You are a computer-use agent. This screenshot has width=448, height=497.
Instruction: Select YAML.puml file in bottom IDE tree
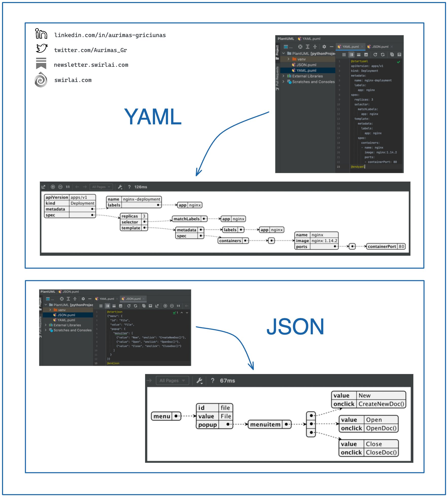point(64,320)
